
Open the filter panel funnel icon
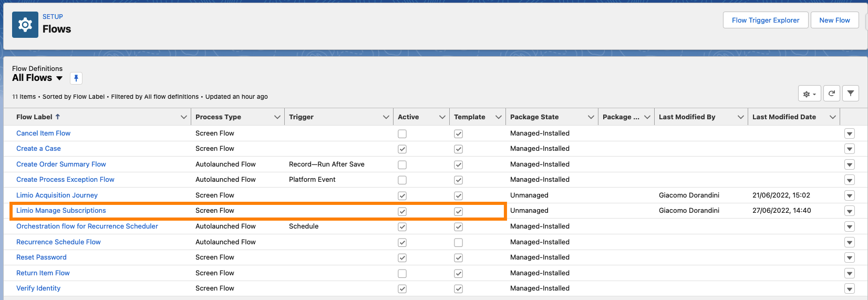pos(851,94)
